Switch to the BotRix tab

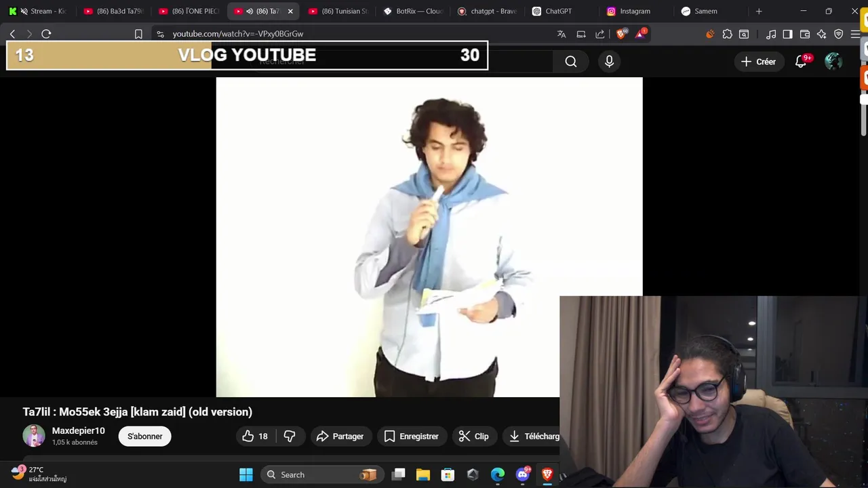point(412,11)
